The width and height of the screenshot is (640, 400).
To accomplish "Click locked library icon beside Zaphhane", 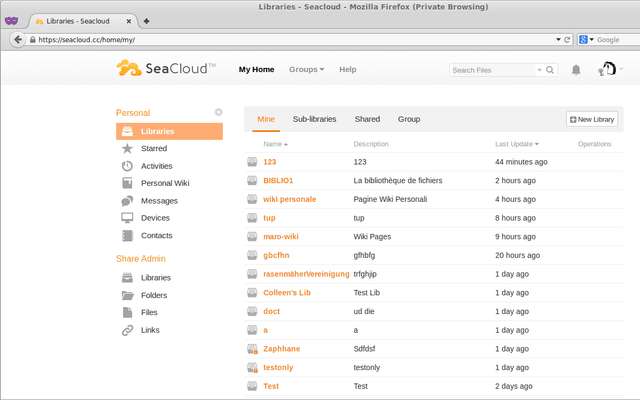I will coord(252,349).
